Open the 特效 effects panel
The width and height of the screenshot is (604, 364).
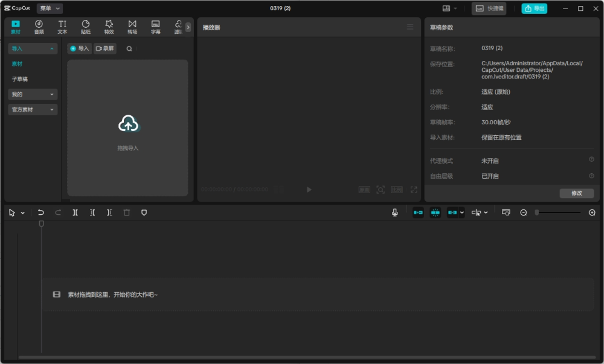coord(109,26)
